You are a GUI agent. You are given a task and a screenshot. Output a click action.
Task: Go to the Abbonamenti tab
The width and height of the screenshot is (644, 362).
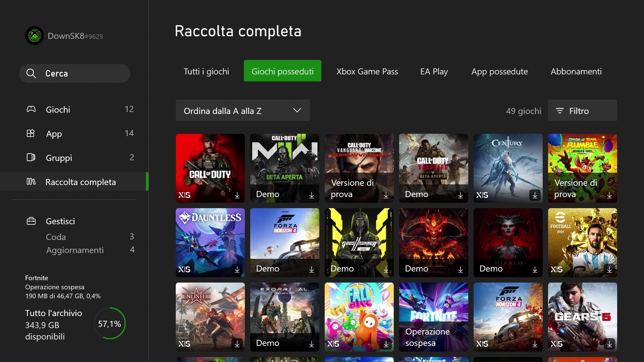576,71
